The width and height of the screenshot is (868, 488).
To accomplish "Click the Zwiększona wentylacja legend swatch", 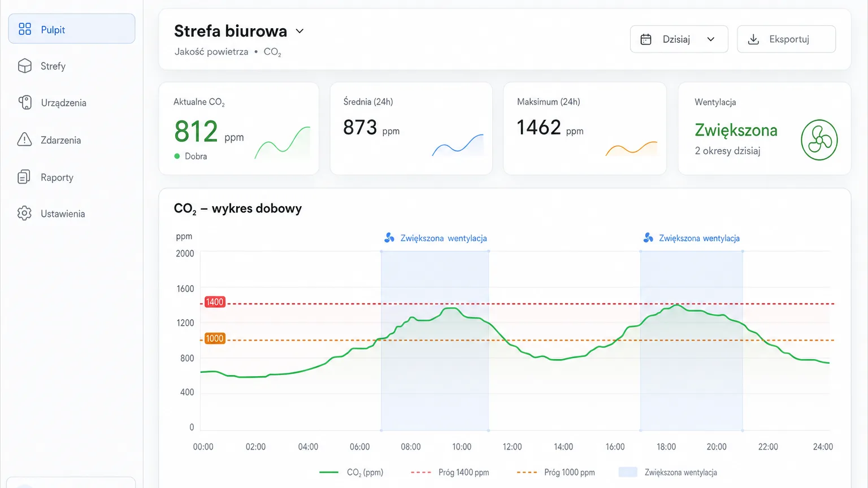I will 628,472.
